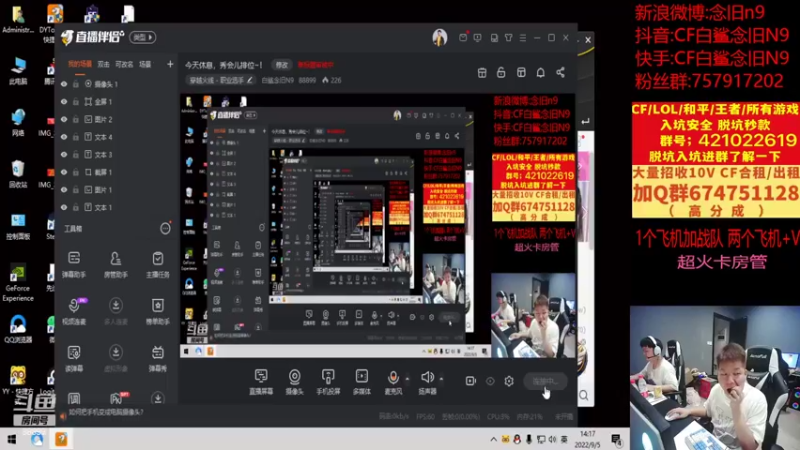Open GeForce Experience desktop shortcut
This screenshot has width=800, height=450.
tap(18, 283)
